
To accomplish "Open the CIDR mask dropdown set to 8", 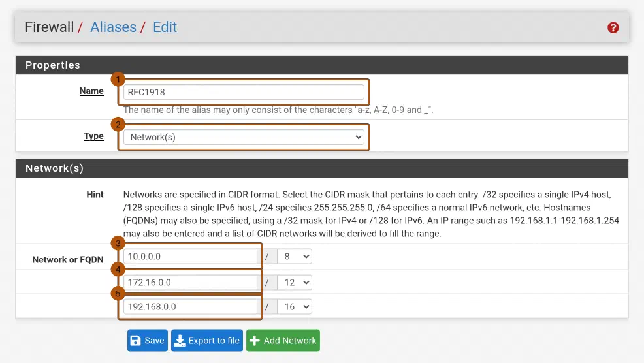I will pos(295,256).
